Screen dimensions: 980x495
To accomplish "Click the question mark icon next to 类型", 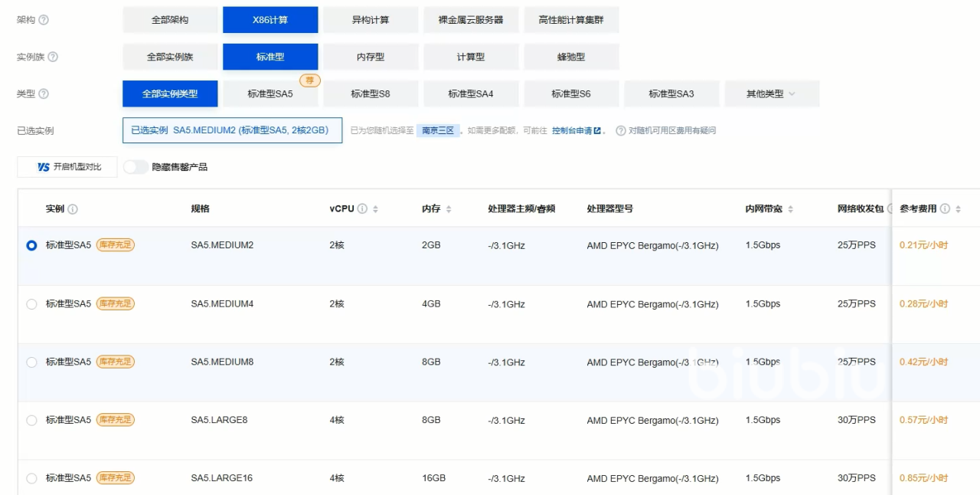I will pos(44,93).
